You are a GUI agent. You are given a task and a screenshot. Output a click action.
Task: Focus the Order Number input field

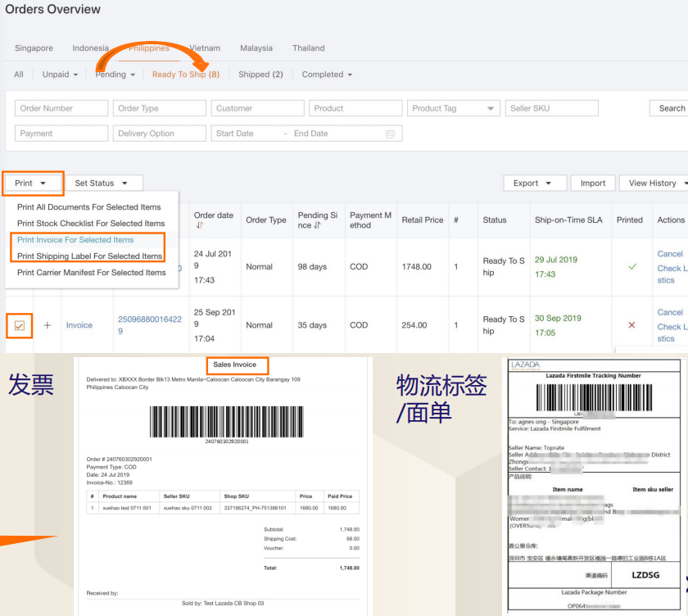point(61,108)
